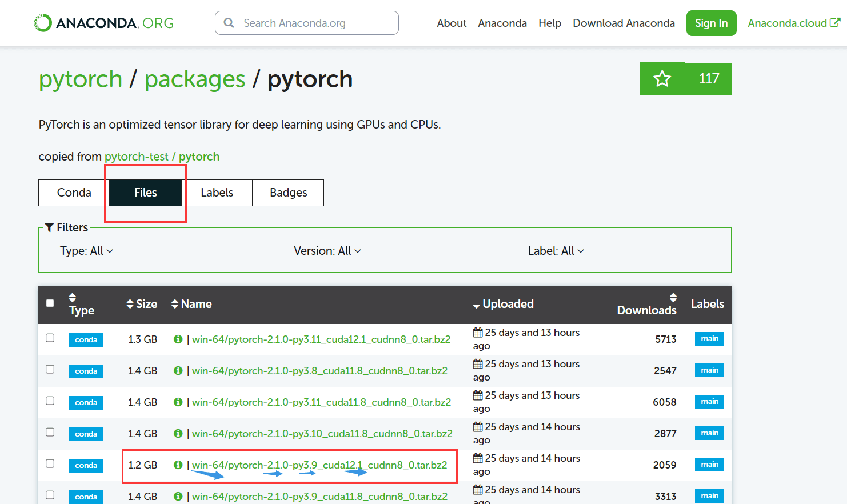Click the Anaconda.org logo
This screenshot has width=847, height=504.
pyautogui.click(x=103, y=23)
